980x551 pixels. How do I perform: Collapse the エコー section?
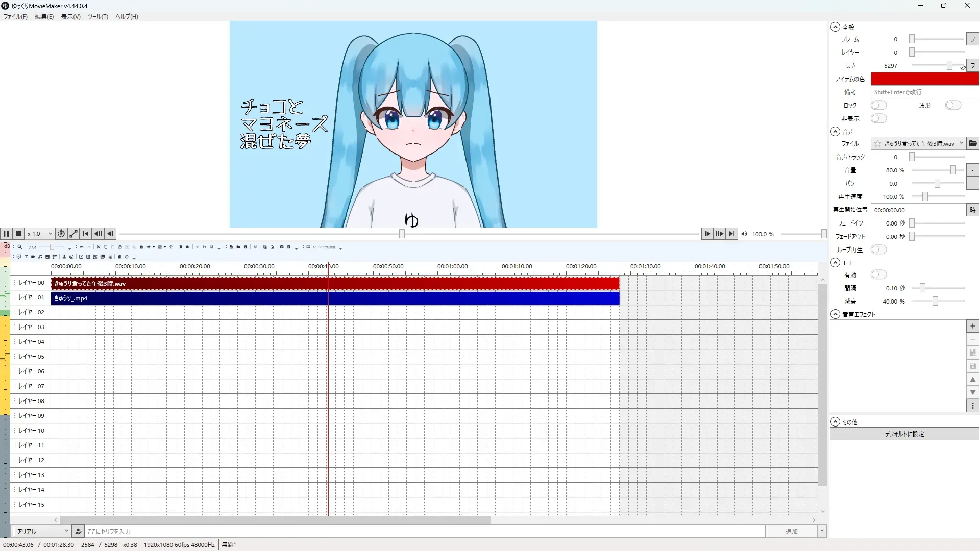click(x=836, y=263)
